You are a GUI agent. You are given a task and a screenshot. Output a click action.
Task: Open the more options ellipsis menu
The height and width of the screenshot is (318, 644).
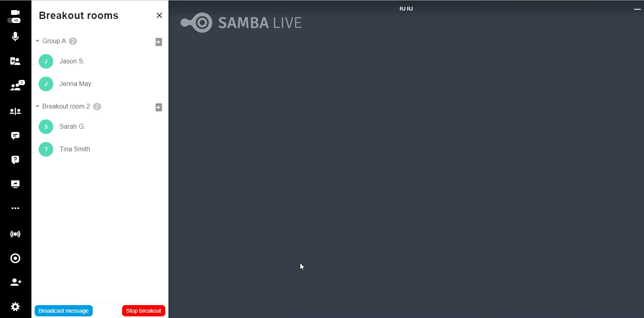pos(15,208)
